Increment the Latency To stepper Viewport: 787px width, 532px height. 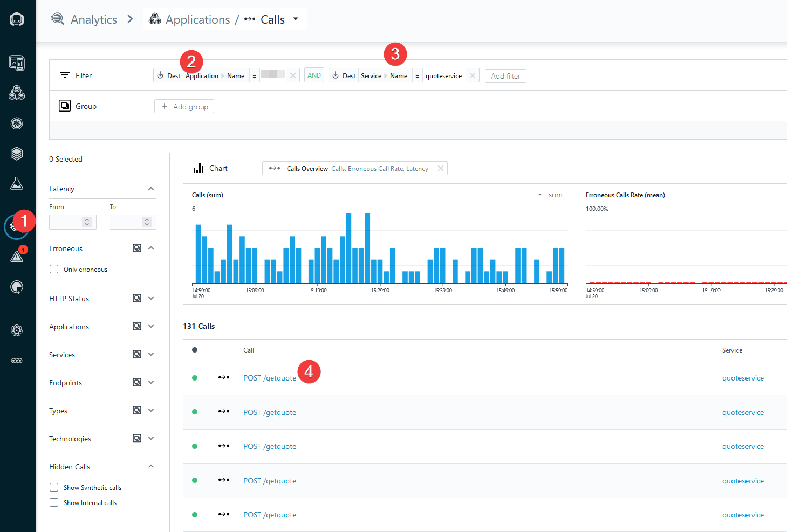click(147, 219)
